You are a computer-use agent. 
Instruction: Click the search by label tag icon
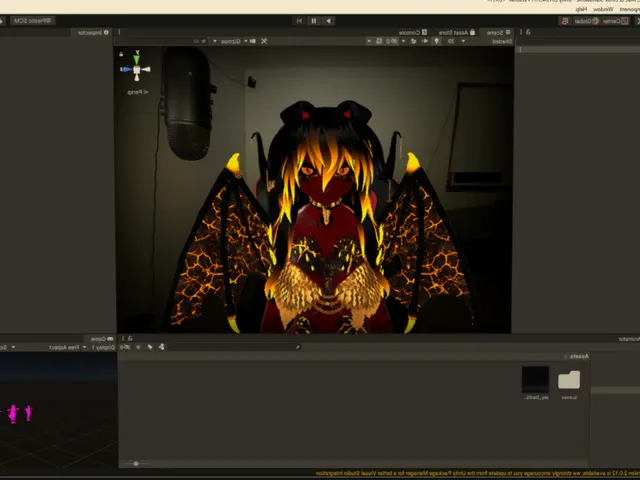(x=150, y=347)
